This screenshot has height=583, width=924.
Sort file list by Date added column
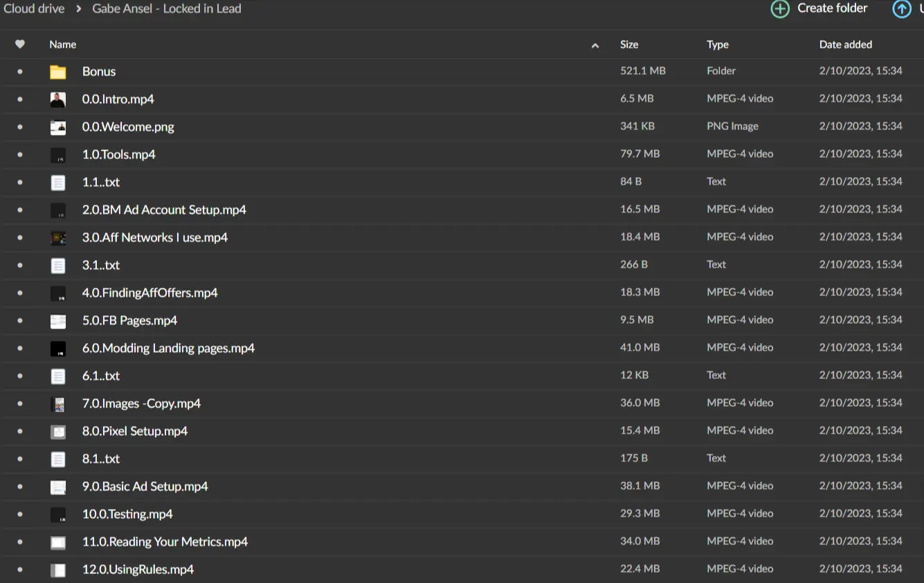click(x=845, y=44)
